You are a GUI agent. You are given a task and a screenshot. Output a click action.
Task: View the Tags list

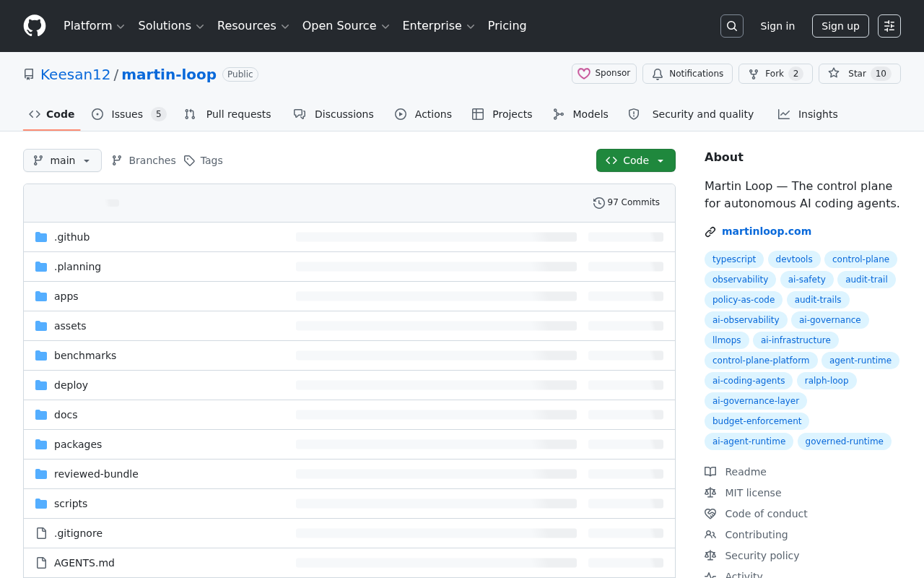click(204, 160)
